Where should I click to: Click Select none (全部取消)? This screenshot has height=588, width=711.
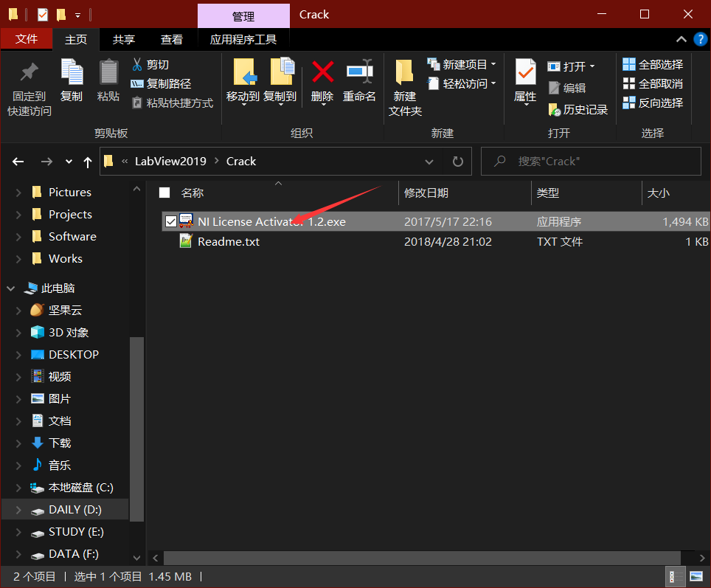[x=653, y=83]
